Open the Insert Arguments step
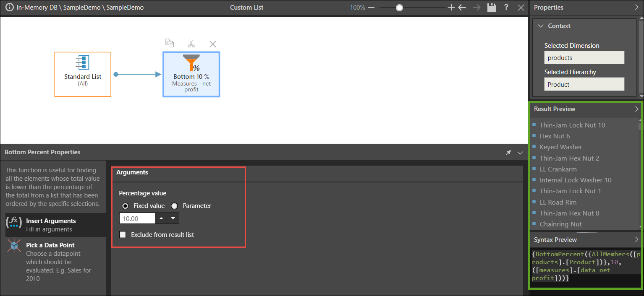The image size is (644, 296). [x=50, y=225]
